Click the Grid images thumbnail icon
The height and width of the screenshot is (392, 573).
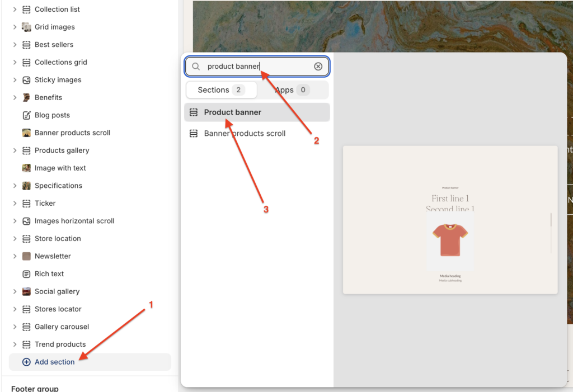click(x=26, y=27)
